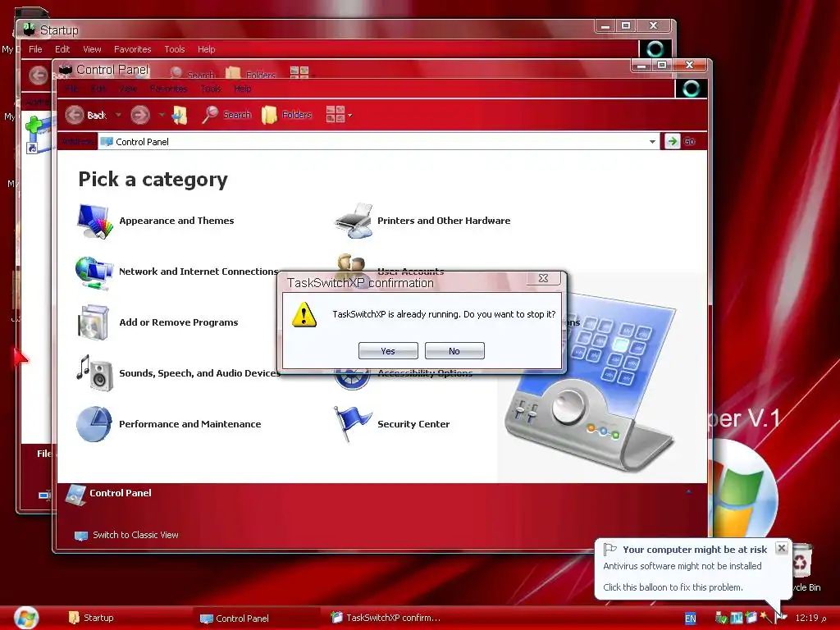Collapse the Control Panel side pane chevron
The image size is (840, 630).
click(689, 492)
